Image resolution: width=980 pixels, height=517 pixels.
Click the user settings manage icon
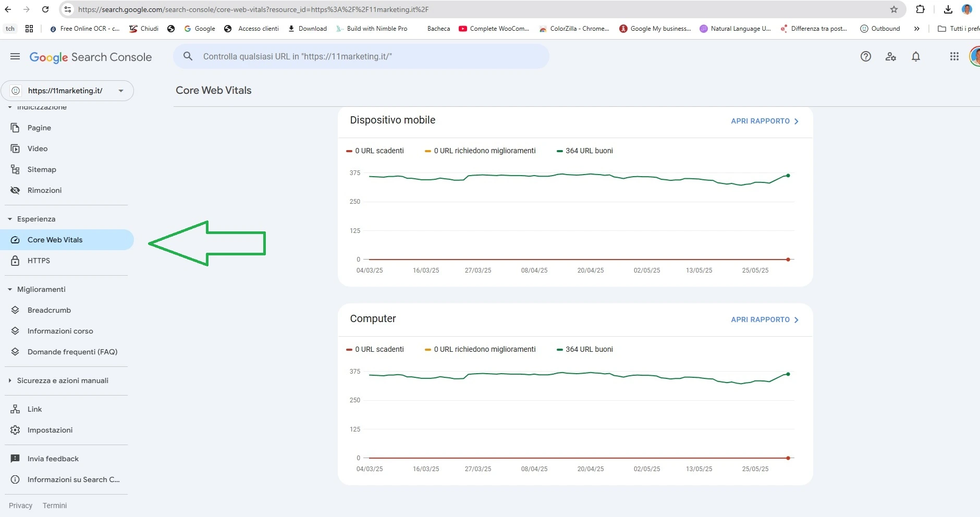coord(890,57)
